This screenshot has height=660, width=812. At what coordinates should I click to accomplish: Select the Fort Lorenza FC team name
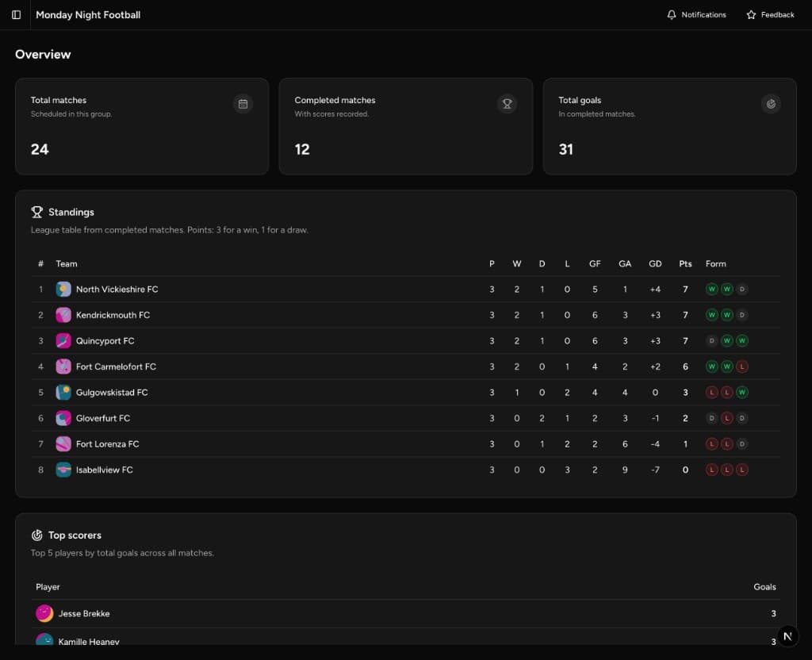point(108,443)
